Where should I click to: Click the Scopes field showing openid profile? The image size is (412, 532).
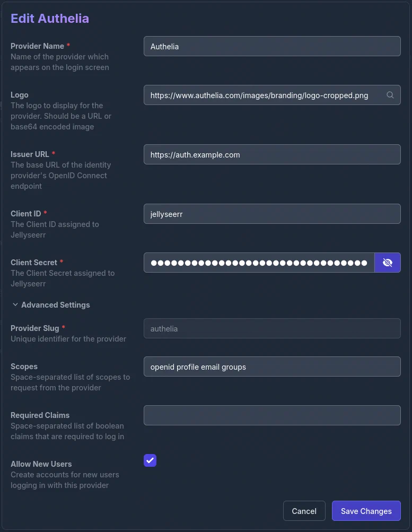272,367
